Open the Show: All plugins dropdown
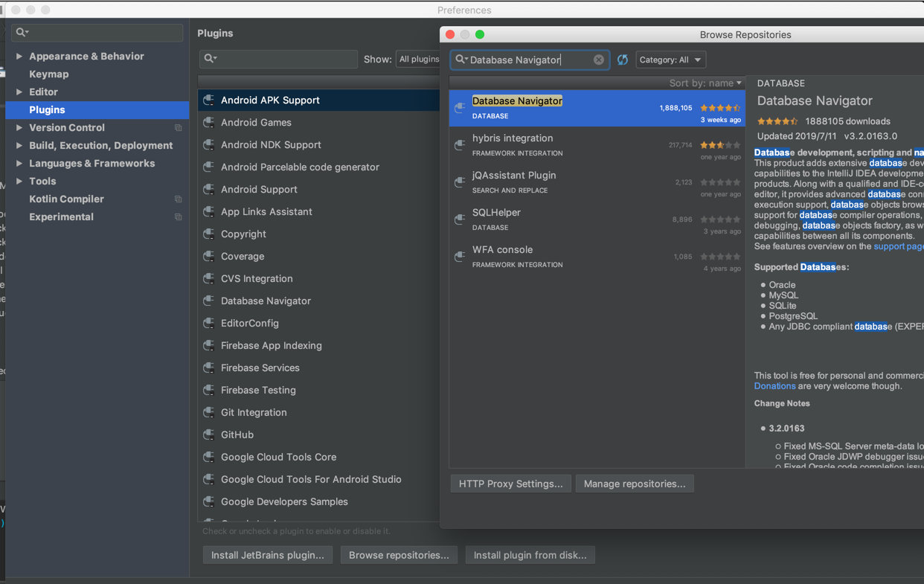 click(418, 60)
